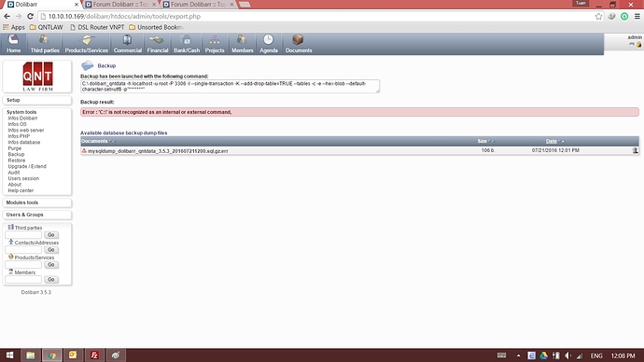This screenshot has height=362, width=644.
Task: Open the Commercial module icon
Action: (127, 40)
